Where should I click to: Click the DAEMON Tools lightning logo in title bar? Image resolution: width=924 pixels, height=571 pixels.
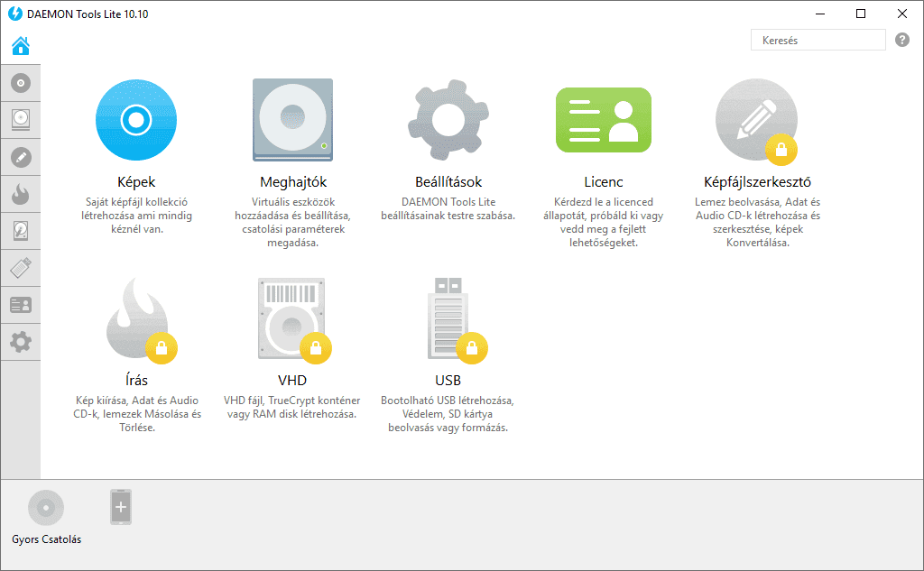point(15,14)
